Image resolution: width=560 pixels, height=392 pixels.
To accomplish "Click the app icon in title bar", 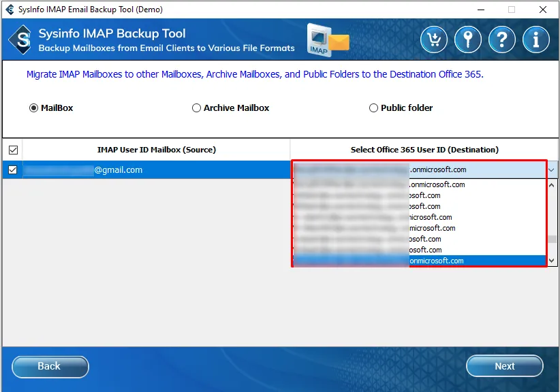I will point(9,10).
